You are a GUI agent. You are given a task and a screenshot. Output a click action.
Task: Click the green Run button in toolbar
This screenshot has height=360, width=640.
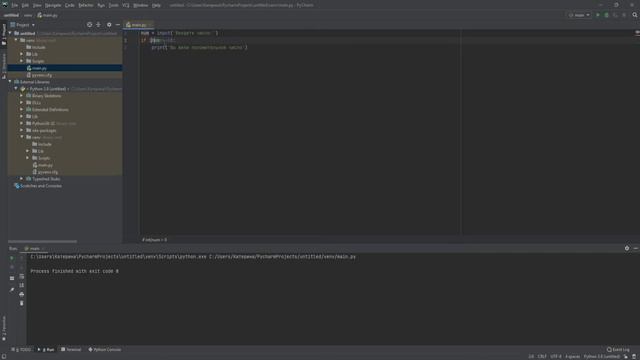tap(598, 15)
